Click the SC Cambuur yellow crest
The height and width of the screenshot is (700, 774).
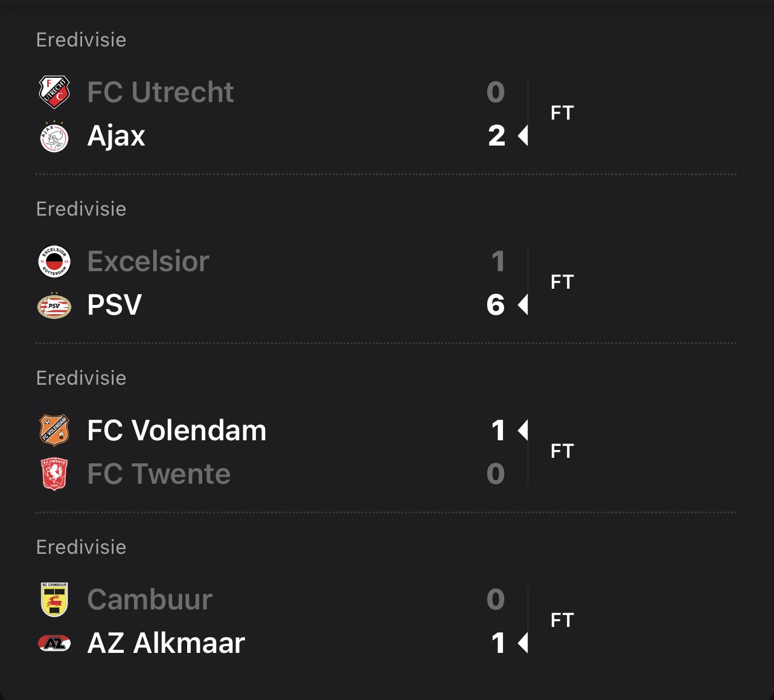click(54, 600)
